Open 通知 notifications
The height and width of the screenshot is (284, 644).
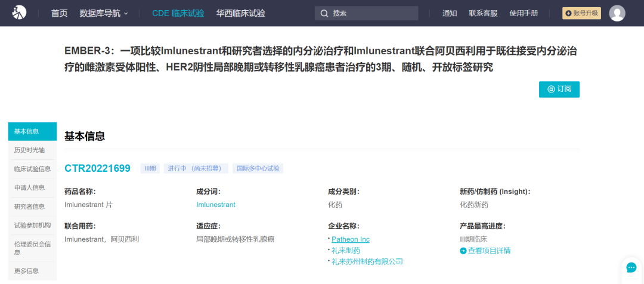coord(450,13)
